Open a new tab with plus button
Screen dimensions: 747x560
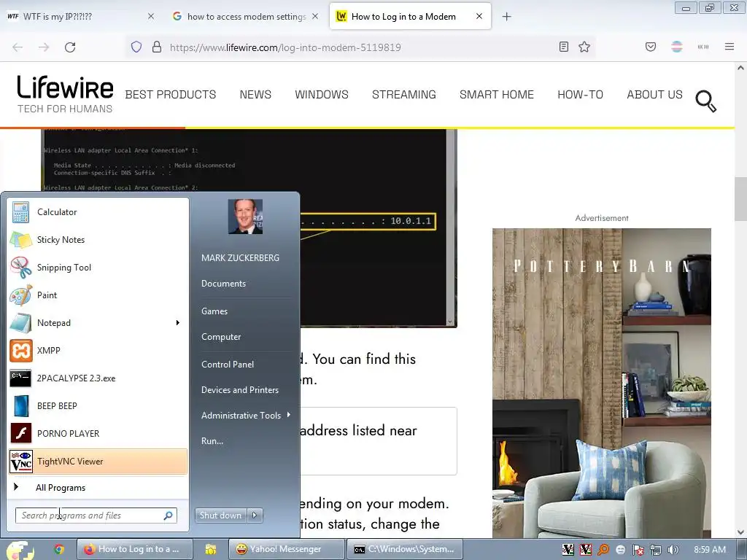(x=506, y=17)
